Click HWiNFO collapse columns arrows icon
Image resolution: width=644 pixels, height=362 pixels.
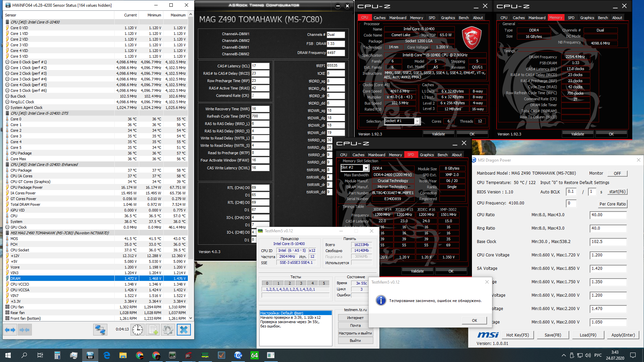point(24,330)
